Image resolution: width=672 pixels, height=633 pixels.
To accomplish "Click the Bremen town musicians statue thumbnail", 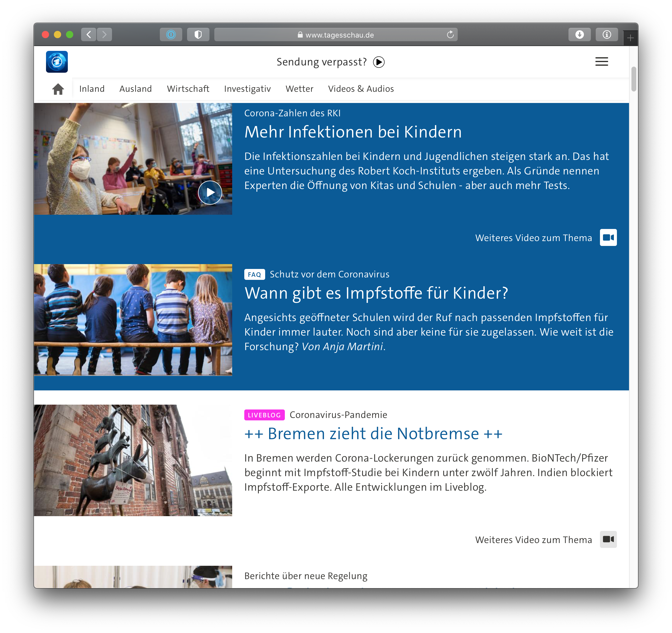I will pyautogui.click(x=133, y=461).
